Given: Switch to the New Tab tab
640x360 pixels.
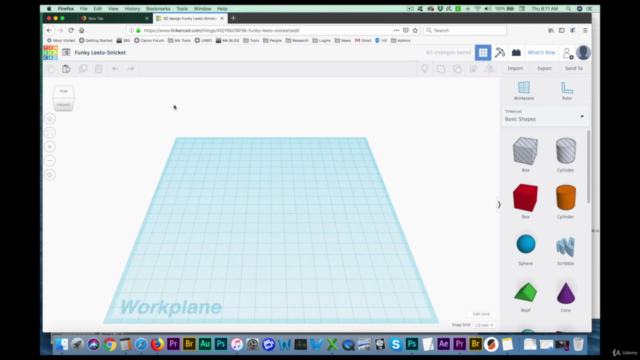Looking at the screenshot, I should point(115,18).
